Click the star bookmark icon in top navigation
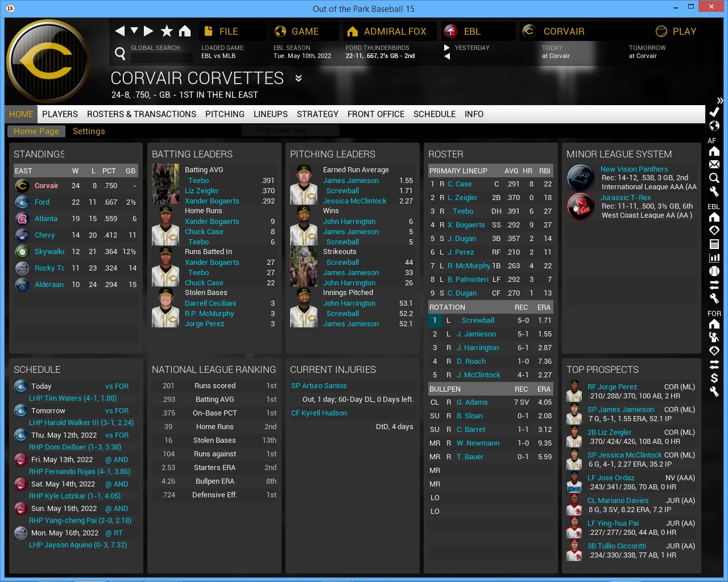Screen dimensions: 728x582 167,31
